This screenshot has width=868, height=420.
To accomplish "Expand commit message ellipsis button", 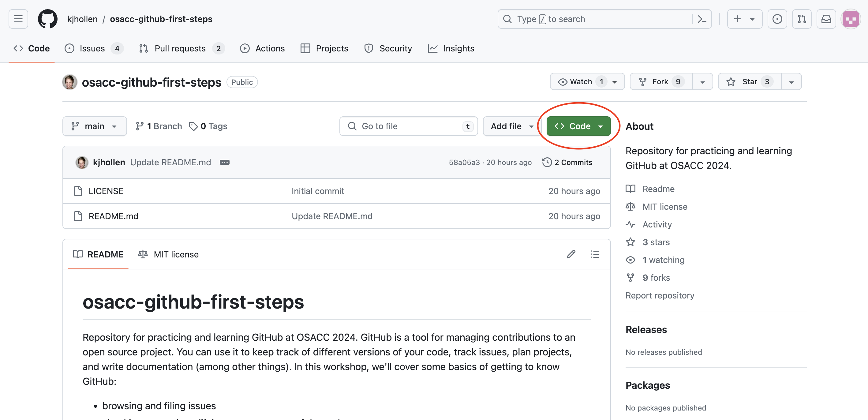I will coord(224,163).
